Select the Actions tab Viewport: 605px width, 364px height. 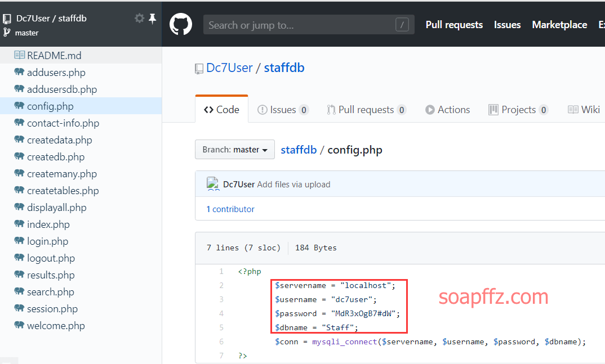pyautogui.click(x=448, y=110)
